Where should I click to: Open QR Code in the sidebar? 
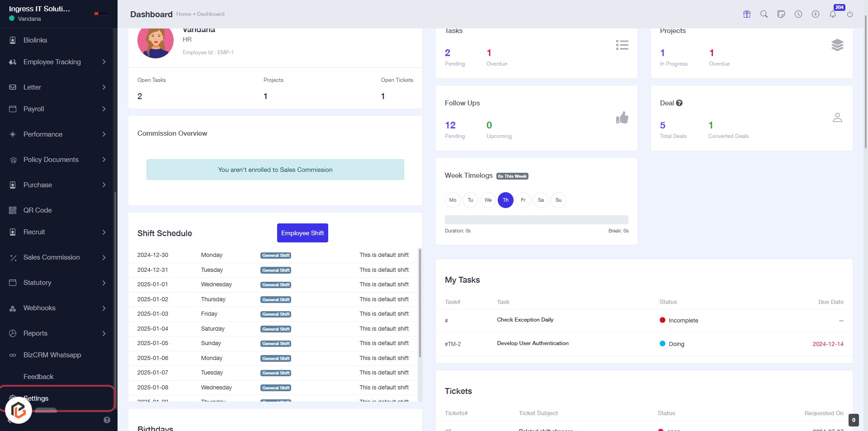click(38, 210)
